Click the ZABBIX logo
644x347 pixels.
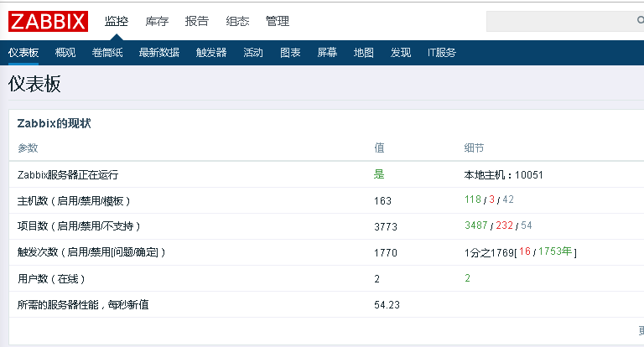tap(48, 21)
